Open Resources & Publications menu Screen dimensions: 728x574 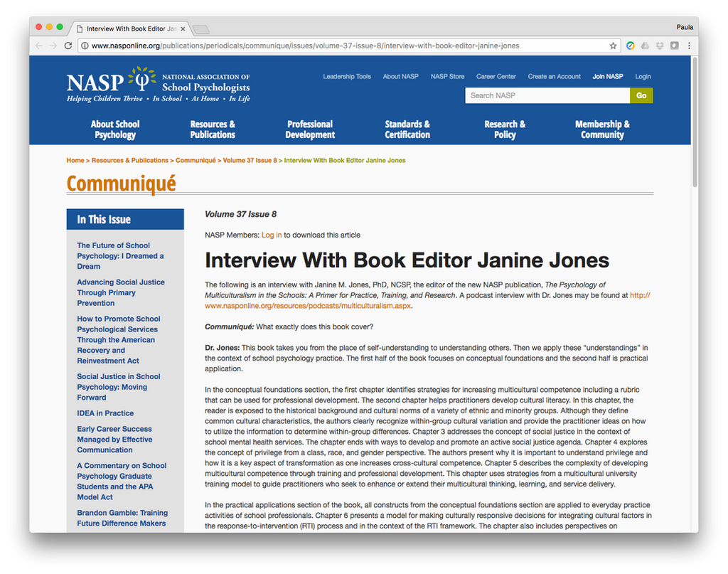pos(213,129)
